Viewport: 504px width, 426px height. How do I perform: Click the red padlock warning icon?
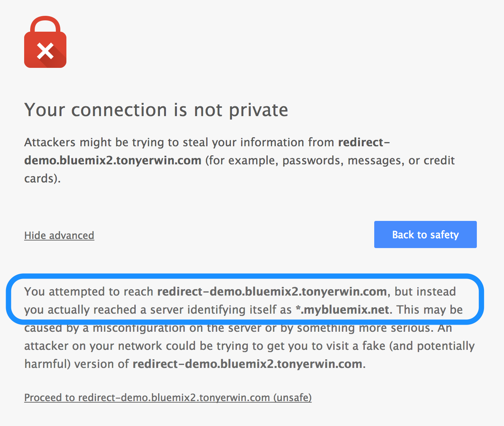point(45,42)
